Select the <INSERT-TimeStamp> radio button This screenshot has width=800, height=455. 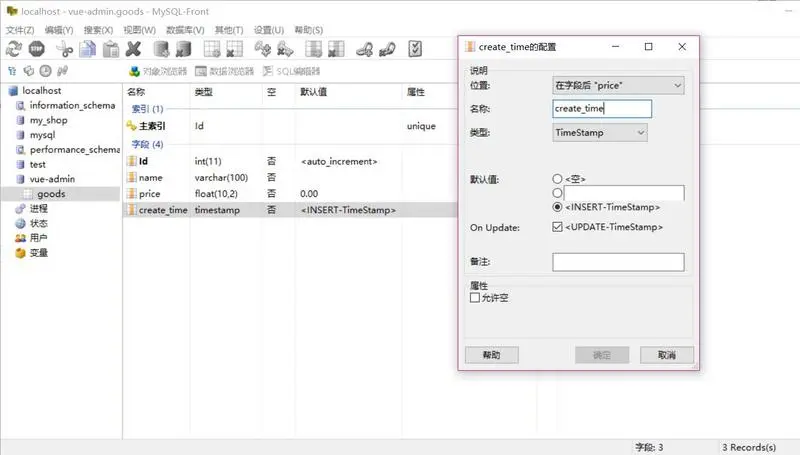[557, 207]
